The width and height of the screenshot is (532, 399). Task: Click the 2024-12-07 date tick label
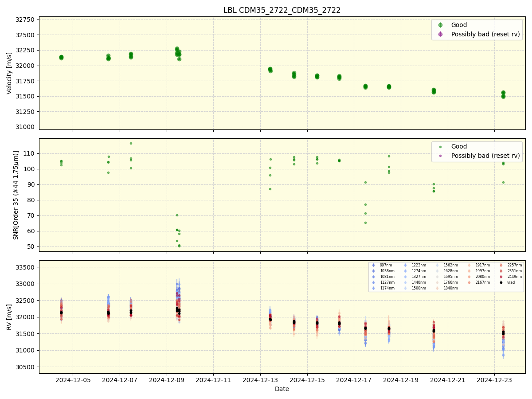tap(120, 380)
